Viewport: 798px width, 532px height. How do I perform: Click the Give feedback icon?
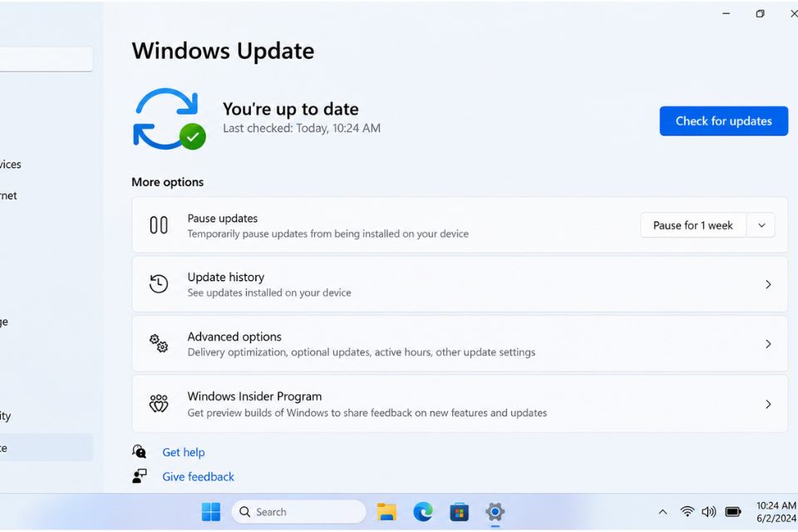click(x=139, y=476)
